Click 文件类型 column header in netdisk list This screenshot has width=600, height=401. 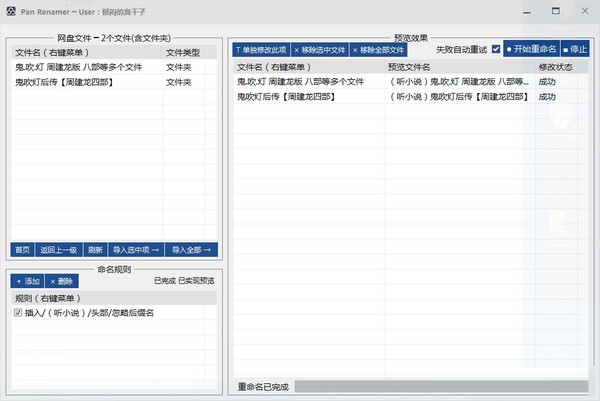click(x=183, y=52)
